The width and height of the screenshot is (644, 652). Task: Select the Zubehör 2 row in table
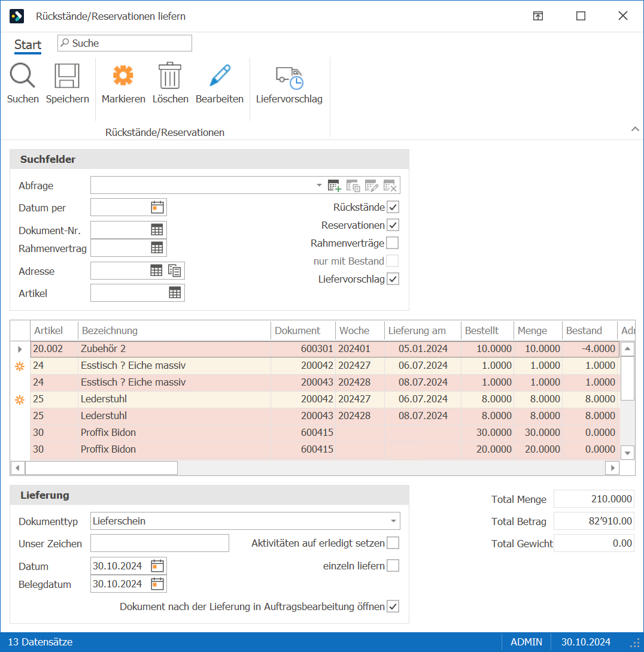tap(325, 348)
